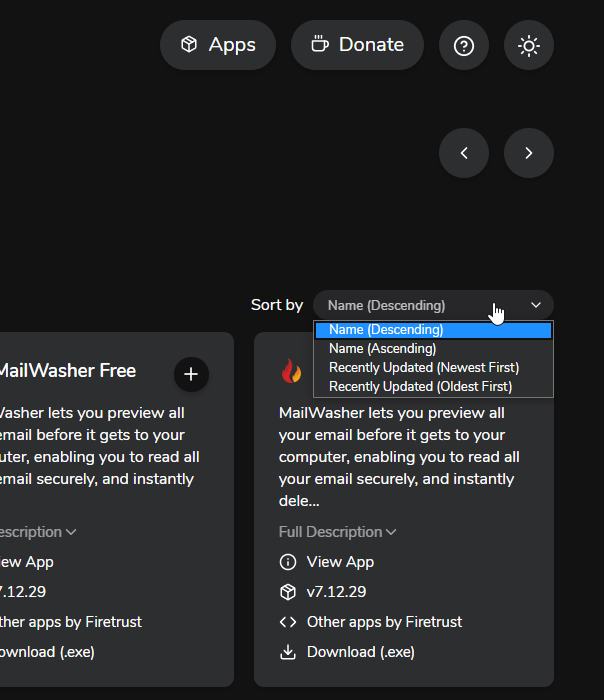The image size is (604, 700).
Task: Click the right card description text
Action: [399, 457]
